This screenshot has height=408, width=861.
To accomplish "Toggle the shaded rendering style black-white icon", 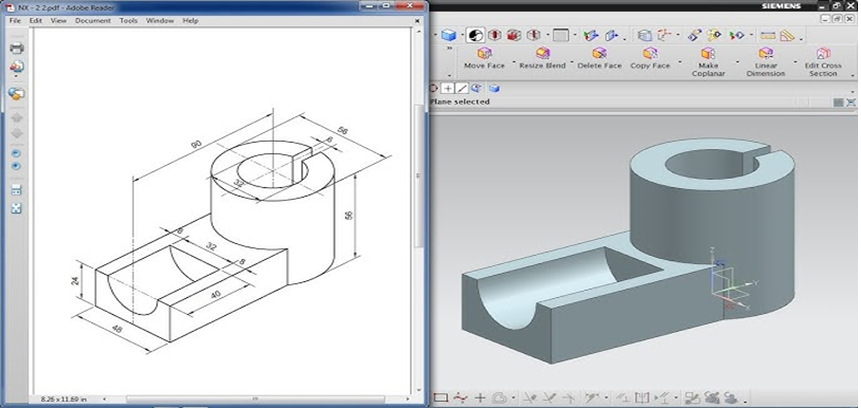I will [x=476, y=36].
